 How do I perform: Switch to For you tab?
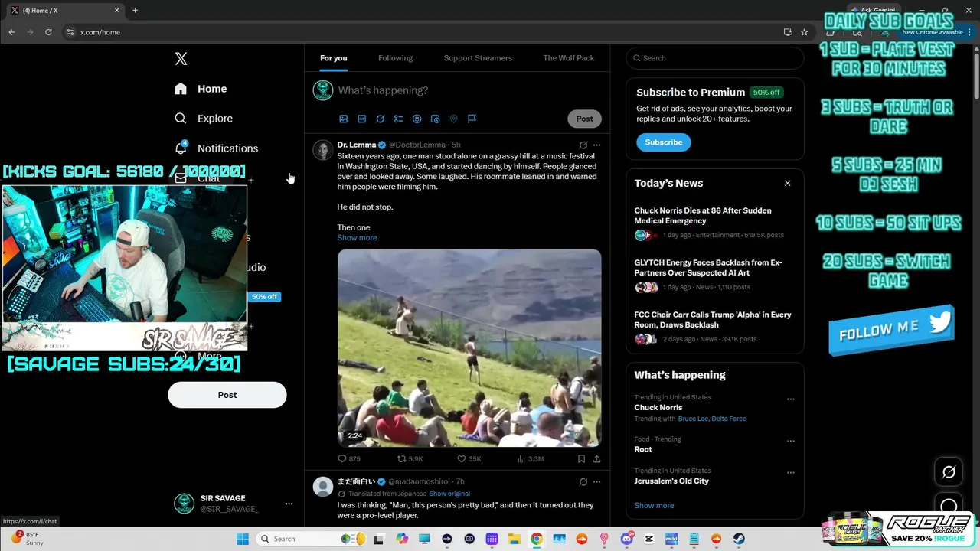point(333,58)
